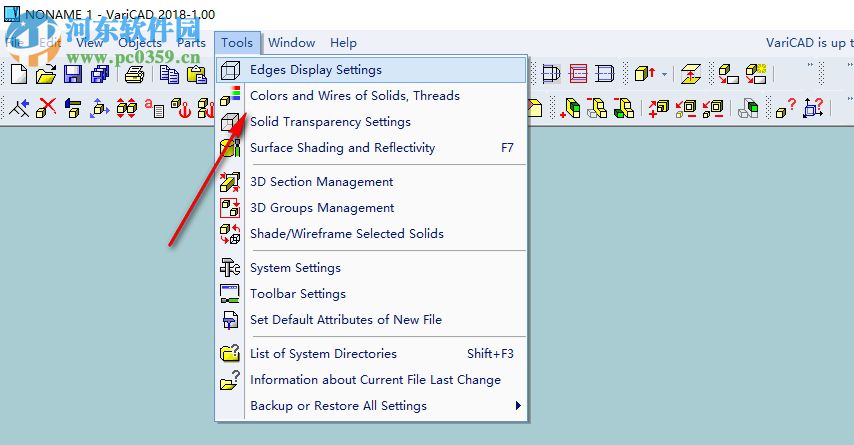Open the Window menu
Viewport: 854px width, 445px height.
point(291,42)
